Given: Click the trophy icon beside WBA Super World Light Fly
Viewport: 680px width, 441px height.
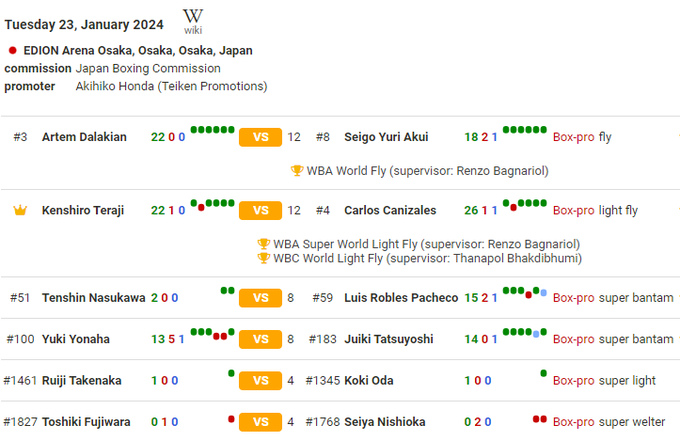Looking at the screenshot, I should pos(264,244).
